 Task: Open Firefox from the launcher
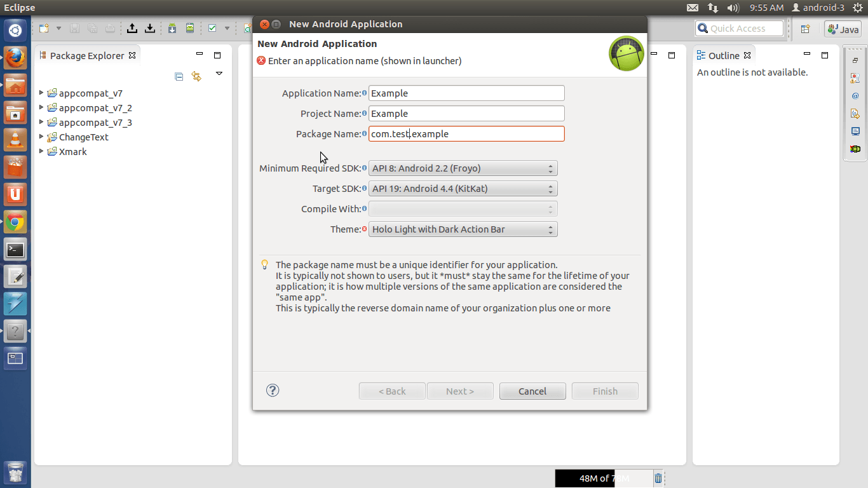click(15, 58)
